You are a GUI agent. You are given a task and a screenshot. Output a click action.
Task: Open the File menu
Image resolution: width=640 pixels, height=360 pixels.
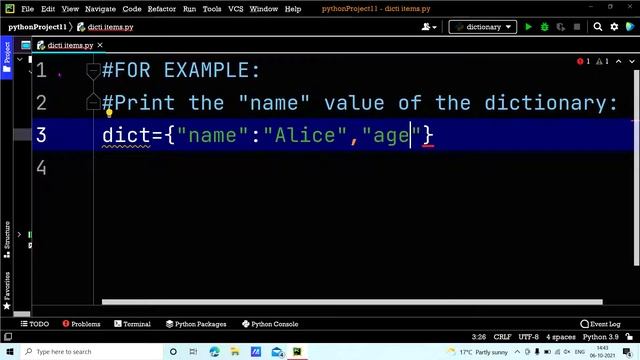(x=27, y=9)
